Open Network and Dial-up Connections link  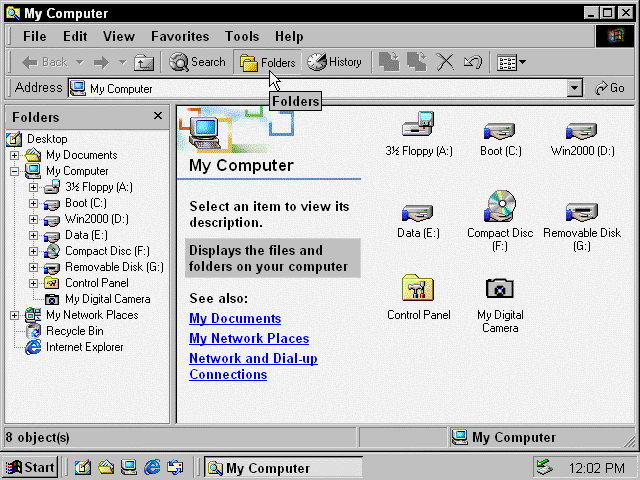click(253, 366)
